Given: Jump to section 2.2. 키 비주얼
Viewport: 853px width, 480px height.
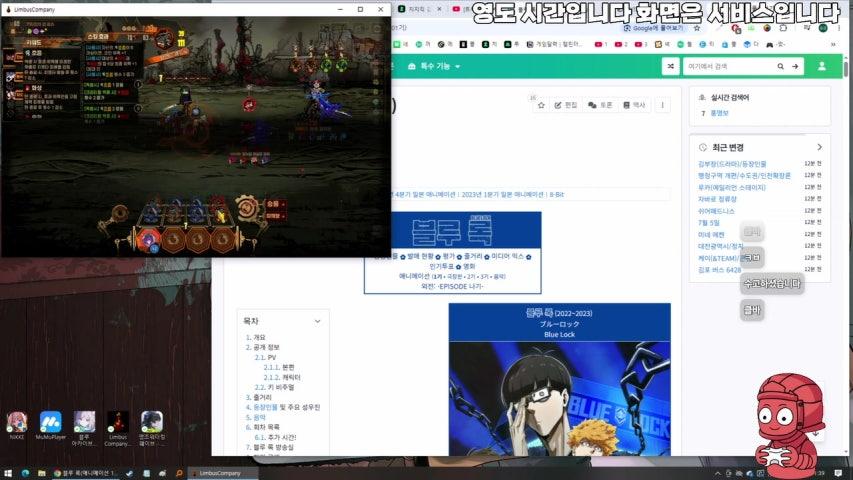Looking at the screenshot, I should (x=274, y=387).
